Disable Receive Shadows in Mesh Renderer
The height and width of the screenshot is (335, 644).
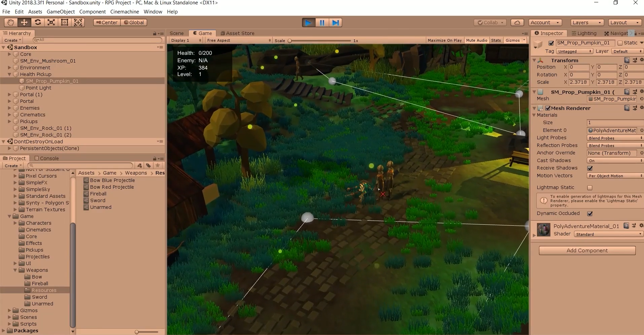(x=590, y=168)
